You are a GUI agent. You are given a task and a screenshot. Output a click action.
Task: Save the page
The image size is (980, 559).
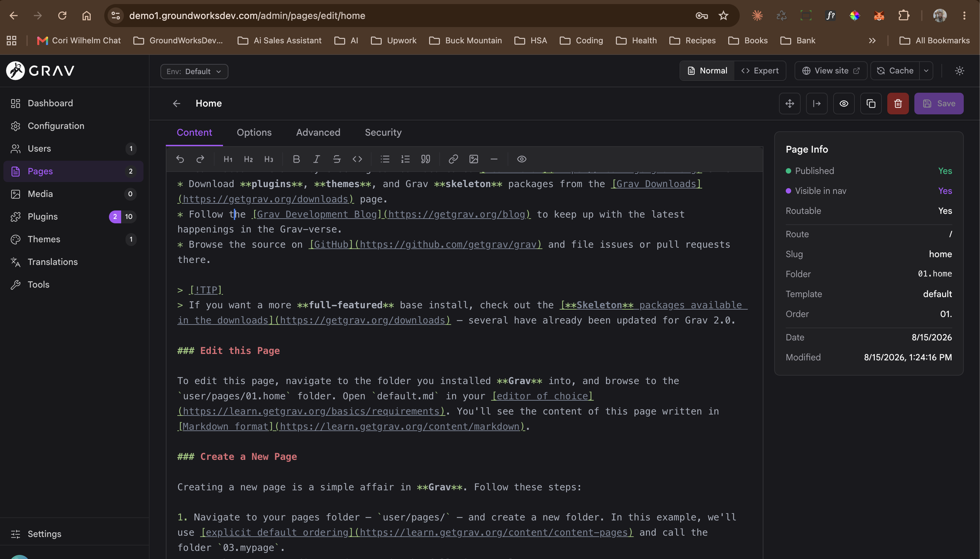point(938,103)
